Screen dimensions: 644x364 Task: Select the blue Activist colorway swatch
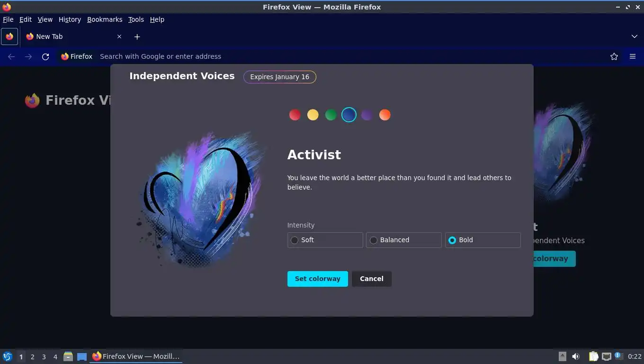349,115
